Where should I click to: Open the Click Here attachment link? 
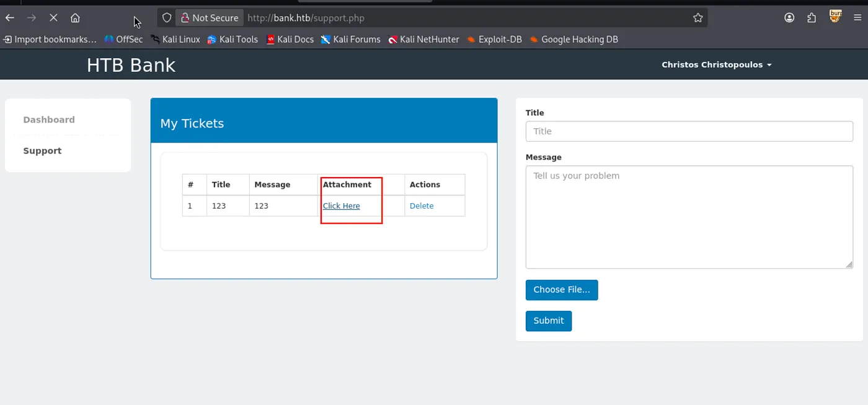pos(341,206)
